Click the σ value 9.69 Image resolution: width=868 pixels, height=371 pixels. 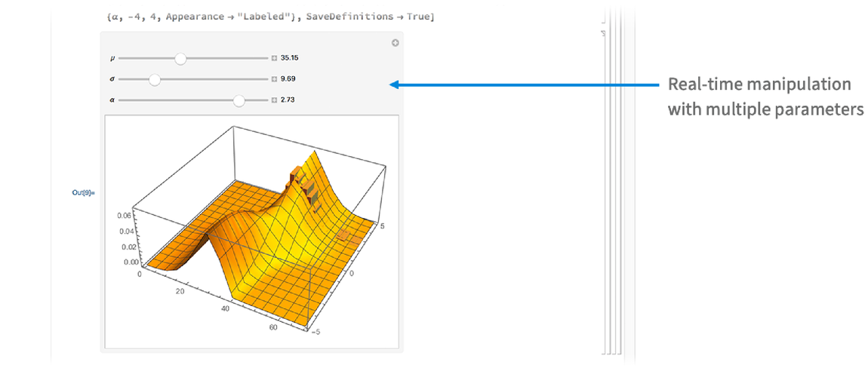click(x=288, y=79)
